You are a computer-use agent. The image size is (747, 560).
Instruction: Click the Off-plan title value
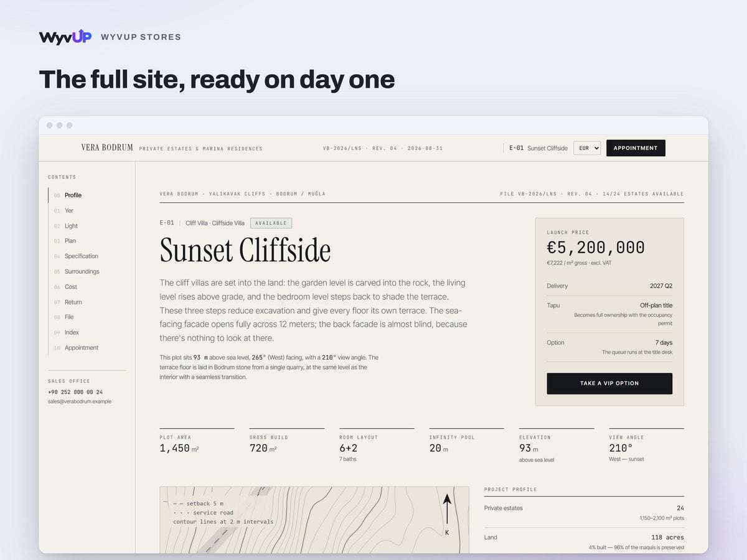click(656, 306)
